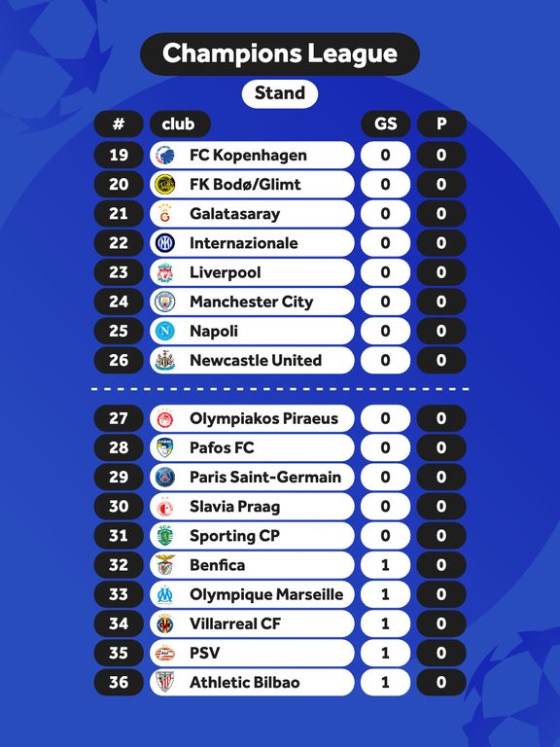The image size is (560, 747).
Task: Sort by the P column header
Action: coord(441,124)
